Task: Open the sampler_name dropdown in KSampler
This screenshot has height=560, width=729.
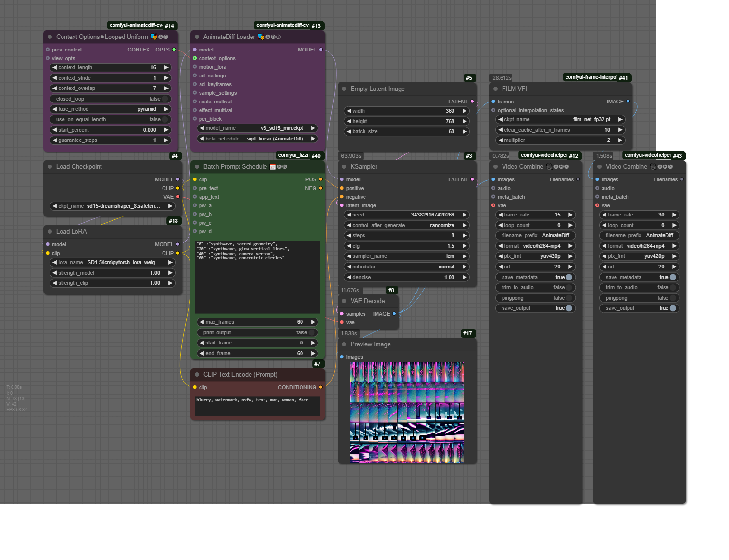Action: click(406, 256)
